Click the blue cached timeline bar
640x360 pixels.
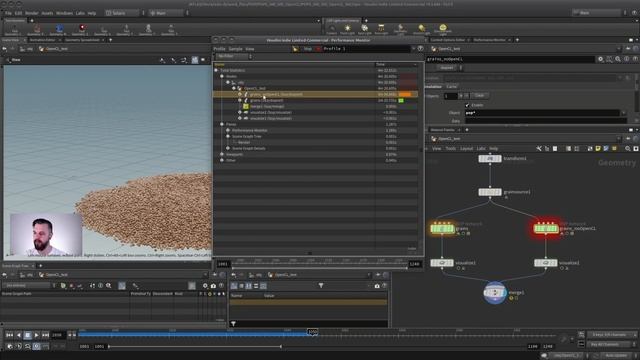coord(193,334)
